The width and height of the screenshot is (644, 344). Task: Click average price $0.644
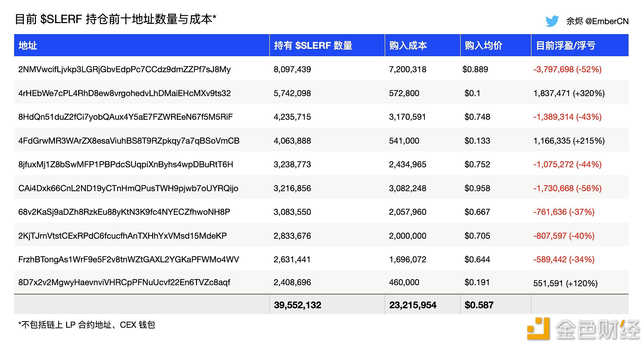[477, 259]
